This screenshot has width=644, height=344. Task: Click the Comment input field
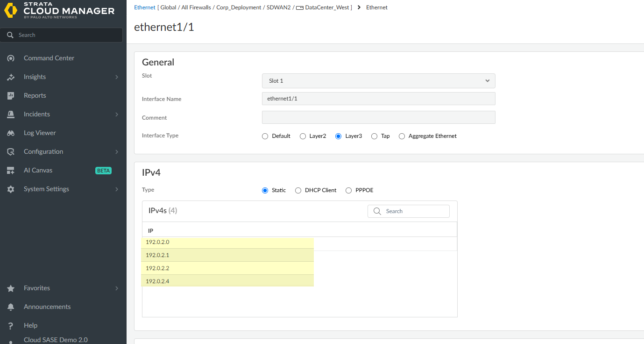(x=378, y=117)
